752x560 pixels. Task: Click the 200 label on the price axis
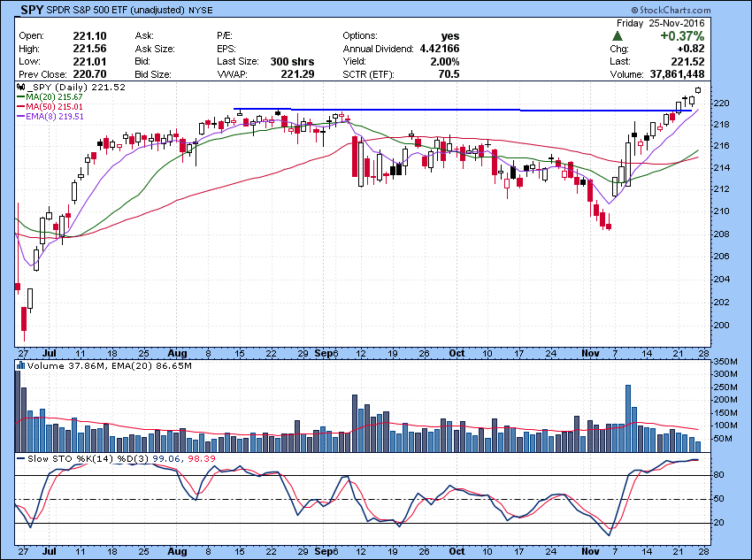pyautogui.click(x=722, y=325)
